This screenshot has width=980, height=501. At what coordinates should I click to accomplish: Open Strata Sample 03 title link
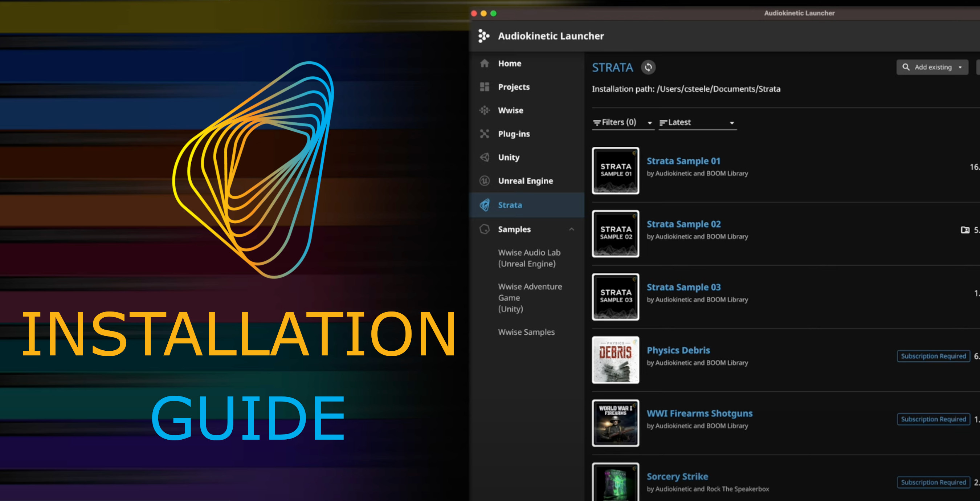pyautogui.click(x=684, y=287)
